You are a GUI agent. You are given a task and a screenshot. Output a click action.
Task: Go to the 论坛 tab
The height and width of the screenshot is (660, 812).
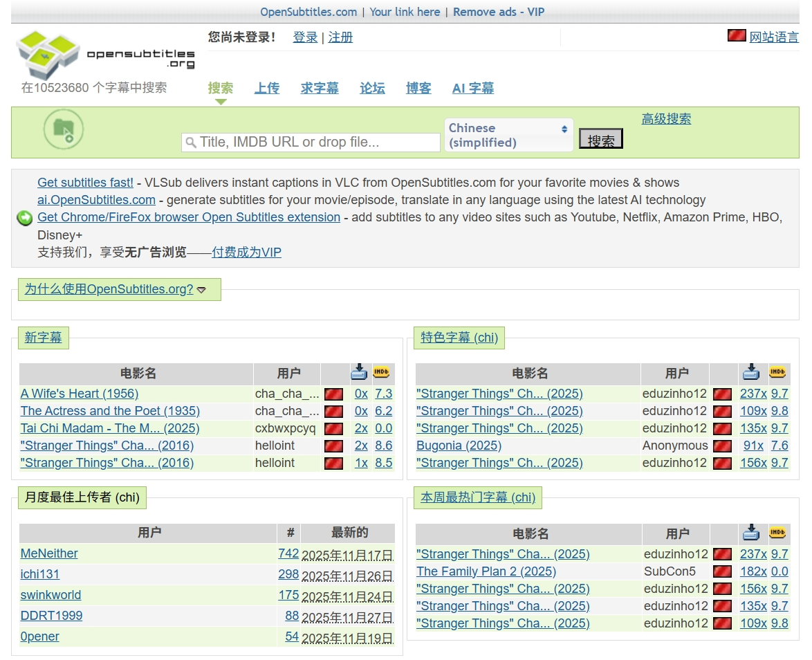(x=372, y=89)
